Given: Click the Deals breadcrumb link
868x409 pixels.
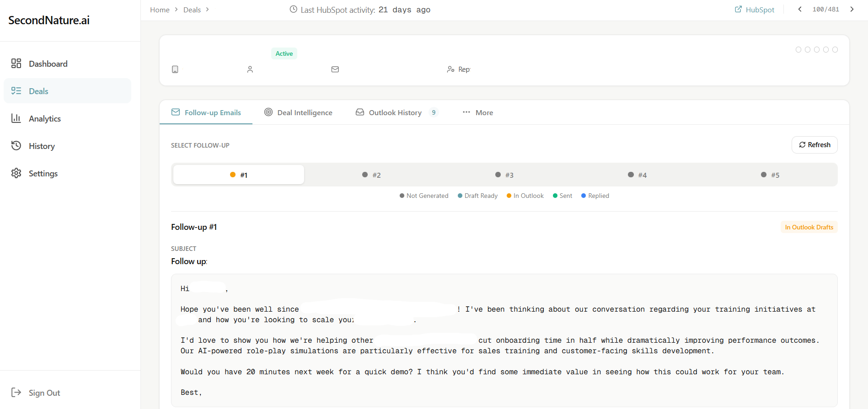Looking at the screenshot, I should point(192,10).
